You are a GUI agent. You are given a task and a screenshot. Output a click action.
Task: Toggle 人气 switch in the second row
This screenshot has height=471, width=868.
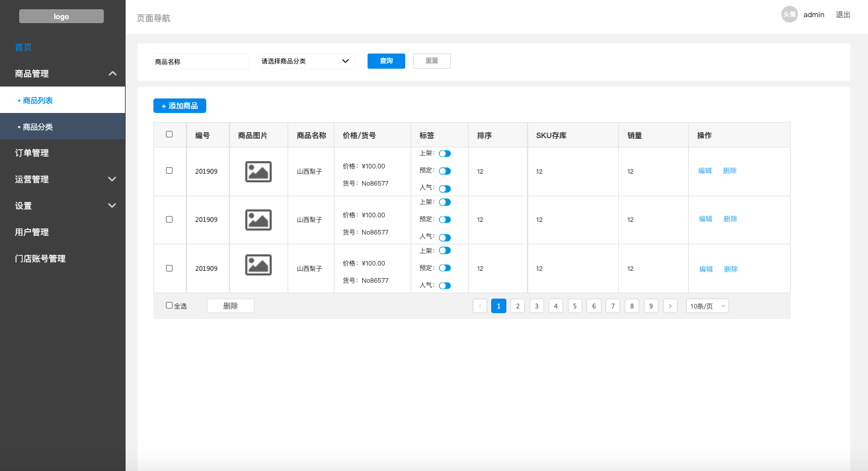click(x=445, y=237)
